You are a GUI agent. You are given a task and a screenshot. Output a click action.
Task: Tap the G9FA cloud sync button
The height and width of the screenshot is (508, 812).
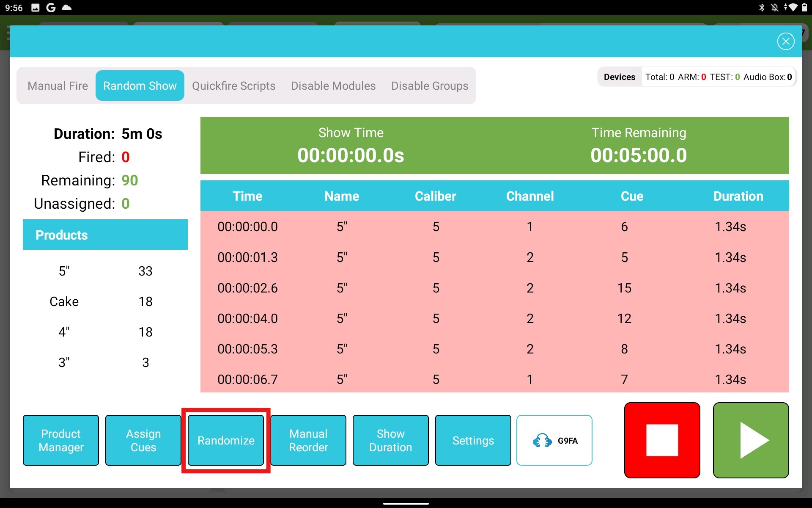tap(554, 440)
